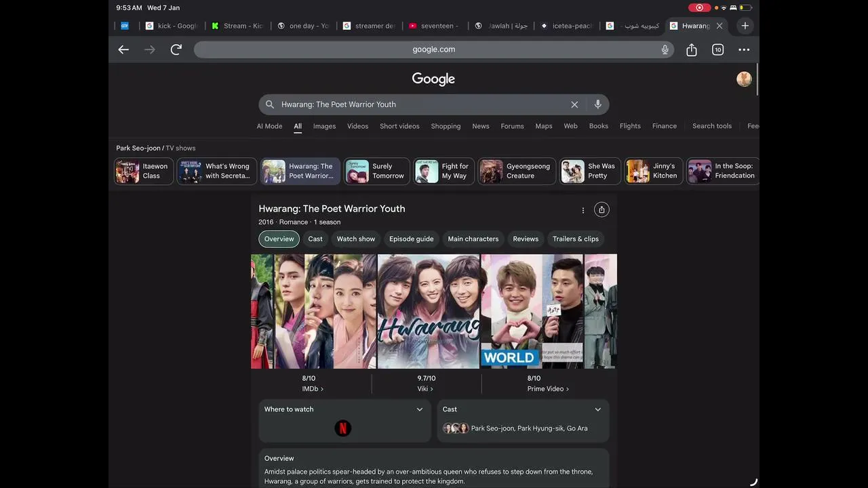Switch to the kick - Google tab
This screenshot has height=488, width=868.
tap(171, 26)
